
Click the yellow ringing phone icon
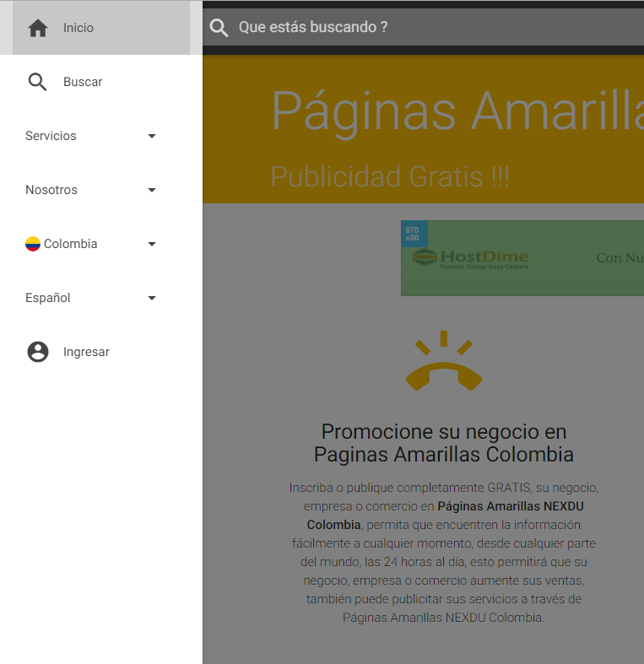[444, 360]
